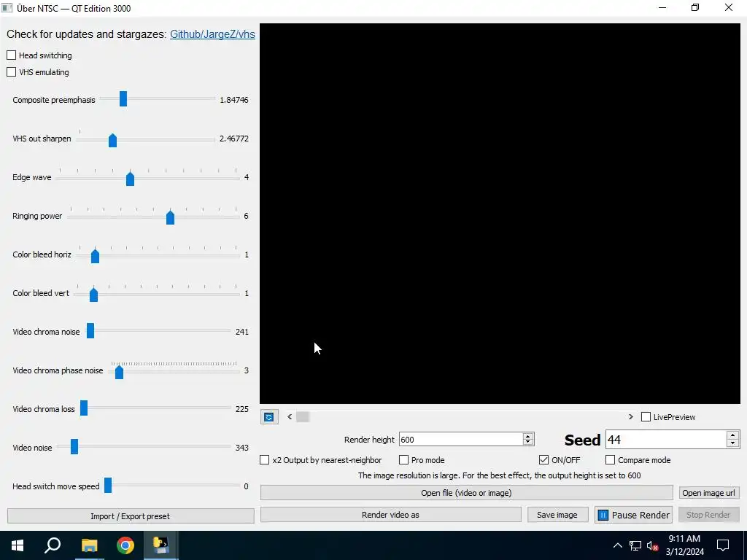Screen dimensions: 747x560
Task: Click the Video chroma loss slider handle
Action: pyautogui.click(x=84, y=408)
